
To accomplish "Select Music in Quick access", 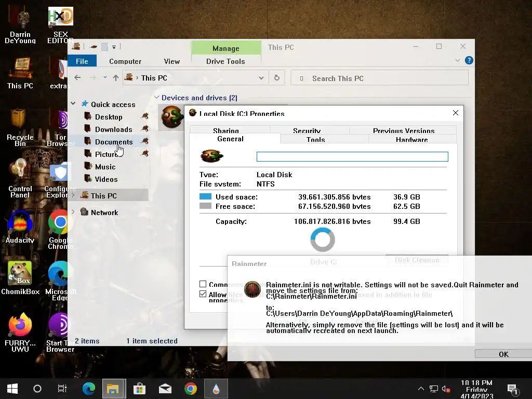I will click(x=105, y=167).
